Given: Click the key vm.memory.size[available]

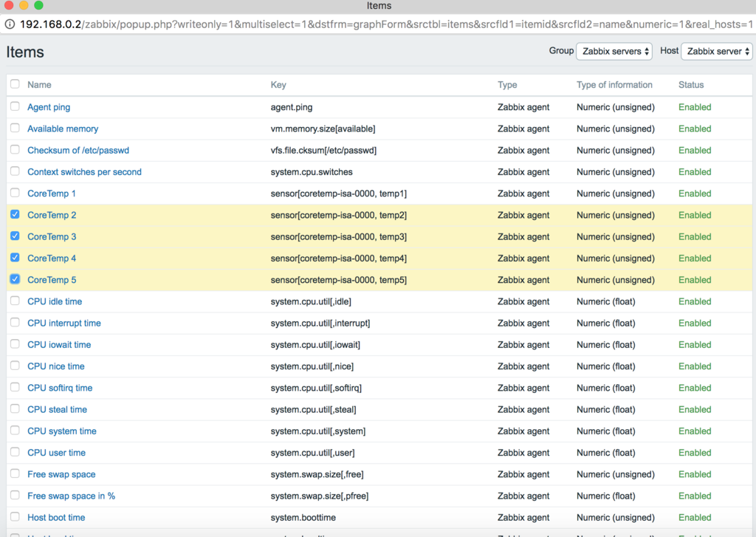Looking at the screenshot, I should (x=323, y=129).
